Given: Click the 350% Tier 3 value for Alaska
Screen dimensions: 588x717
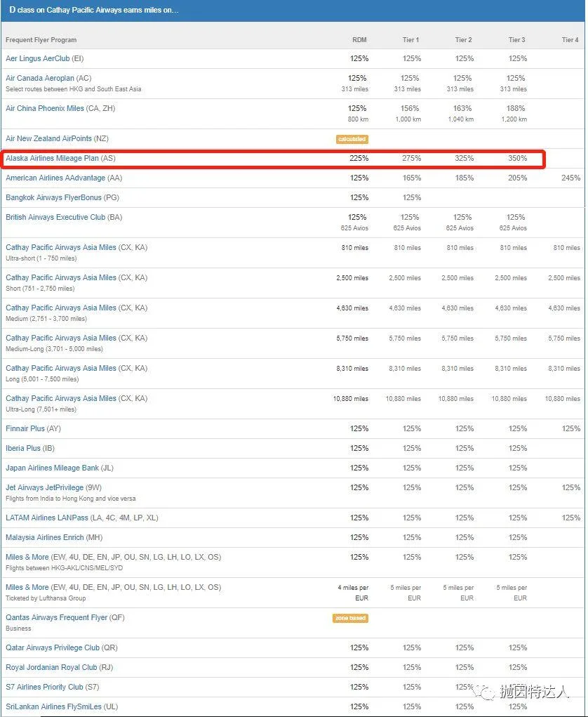Looking at the screenshot, I should (x=518, y=158).
